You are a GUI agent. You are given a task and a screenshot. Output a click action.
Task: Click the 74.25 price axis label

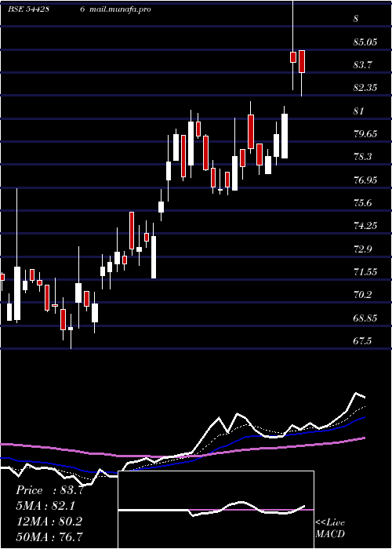(365, 226)
